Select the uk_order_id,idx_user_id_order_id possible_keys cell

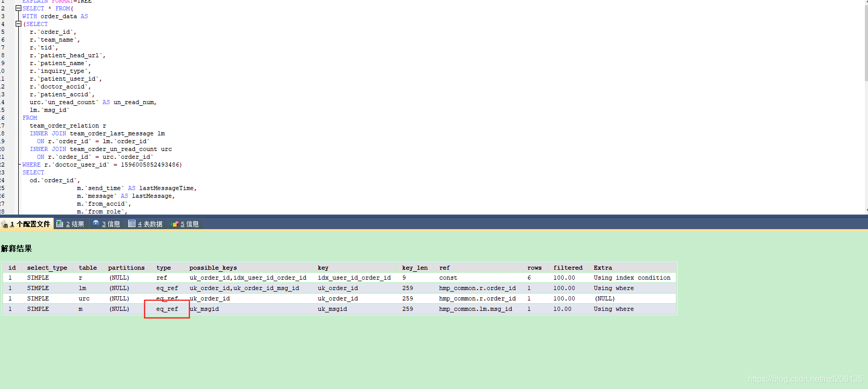click(248, 278)
